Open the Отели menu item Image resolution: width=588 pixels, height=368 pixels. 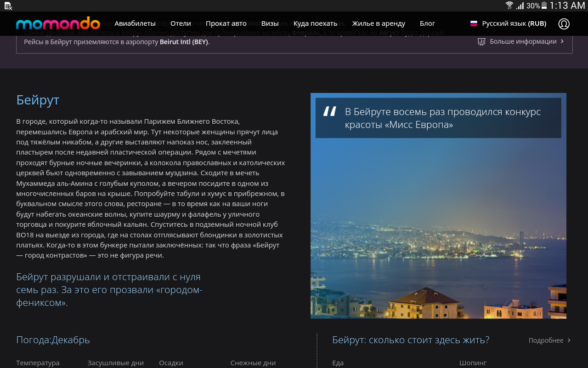tap(181, 23)
